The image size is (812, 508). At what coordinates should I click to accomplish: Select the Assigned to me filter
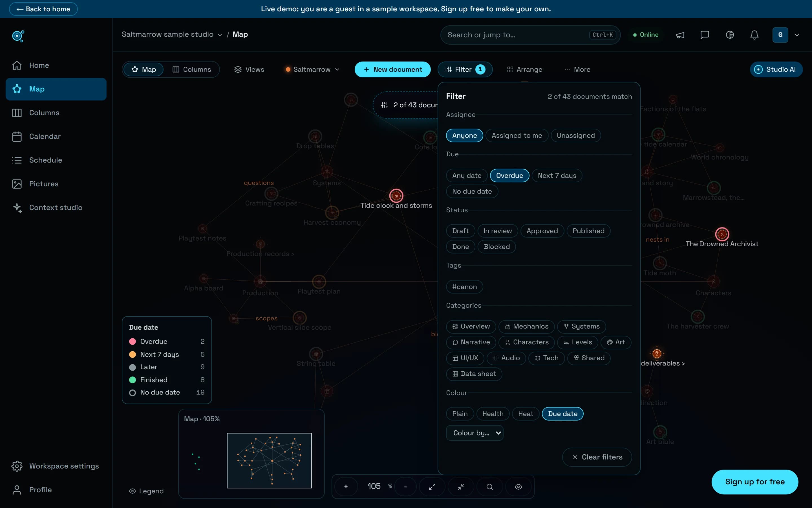tap(517, 135)
